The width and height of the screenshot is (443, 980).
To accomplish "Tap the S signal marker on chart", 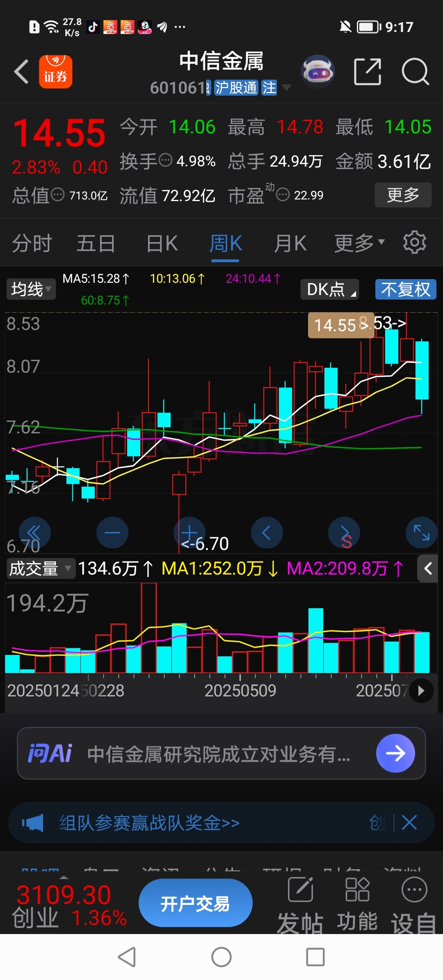I will coord(347,542).
